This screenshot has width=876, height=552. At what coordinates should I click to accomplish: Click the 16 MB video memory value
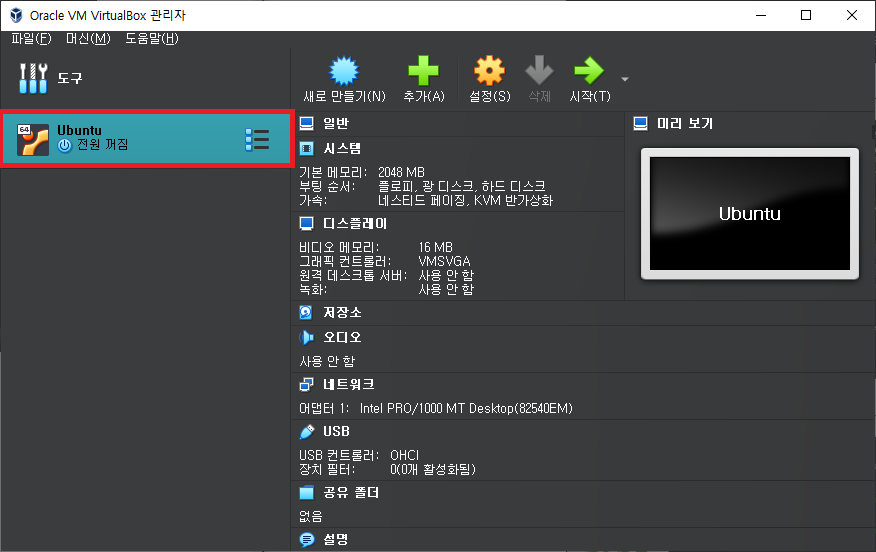435,247
